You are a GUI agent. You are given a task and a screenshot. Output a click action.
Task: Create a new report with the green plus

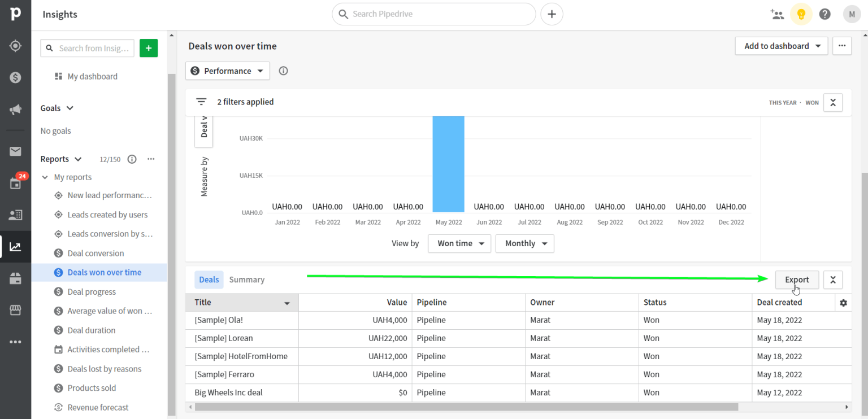pyautogui.click(x=148, y=48)
